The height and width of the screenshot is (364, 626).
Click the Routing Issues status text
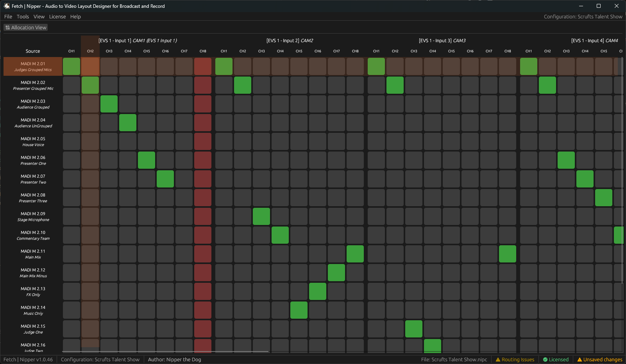coord(518,359)
